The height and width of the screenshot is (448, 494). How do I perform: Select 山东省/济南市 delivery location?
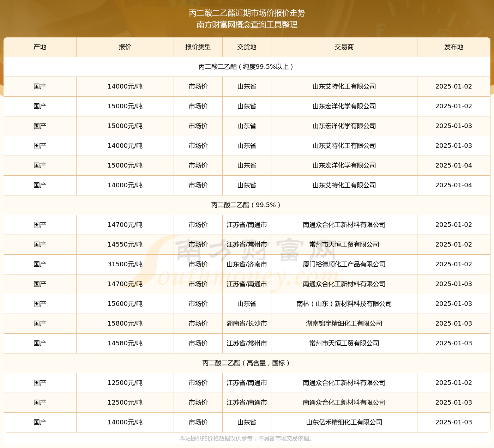click(247, 264)
